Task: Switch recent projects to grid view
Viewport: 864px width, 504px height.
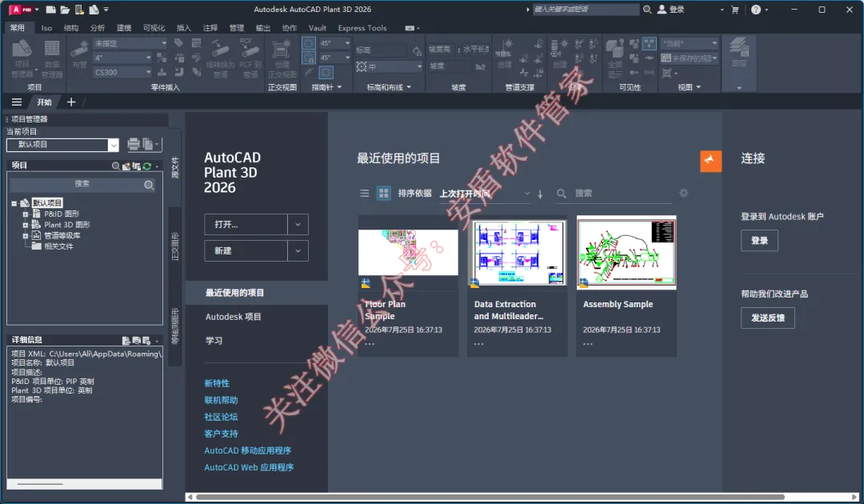Action: coord(383,193)
